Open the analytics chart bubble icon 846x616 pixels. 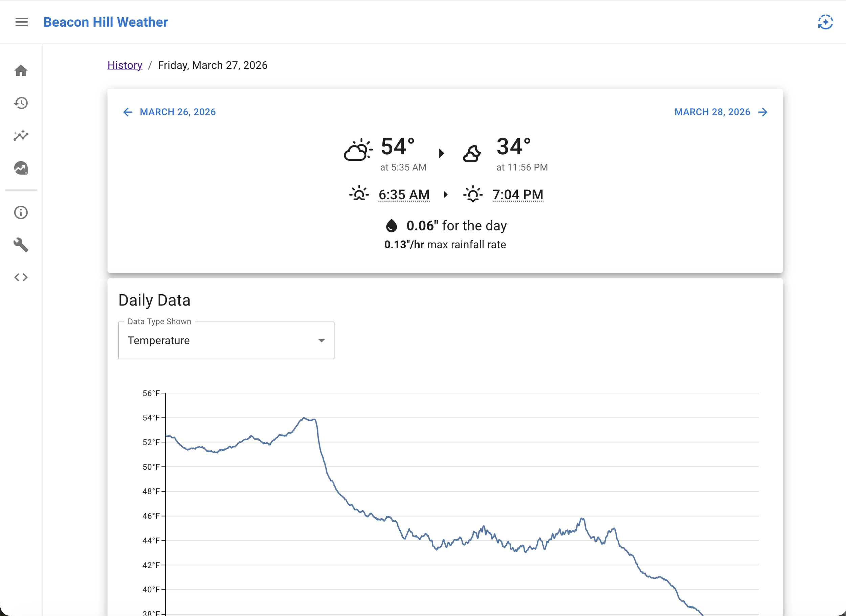pos(21,168)
